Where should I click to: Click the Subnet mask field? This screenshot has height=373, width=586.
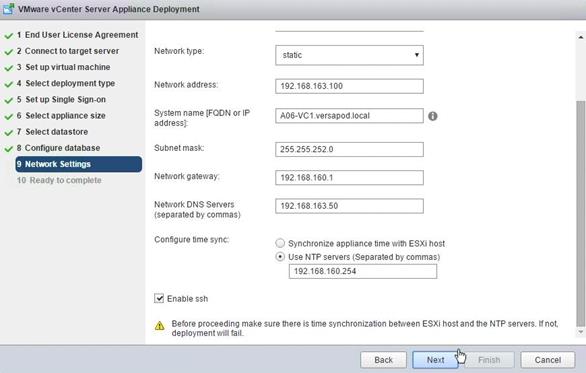coord(349,149)
